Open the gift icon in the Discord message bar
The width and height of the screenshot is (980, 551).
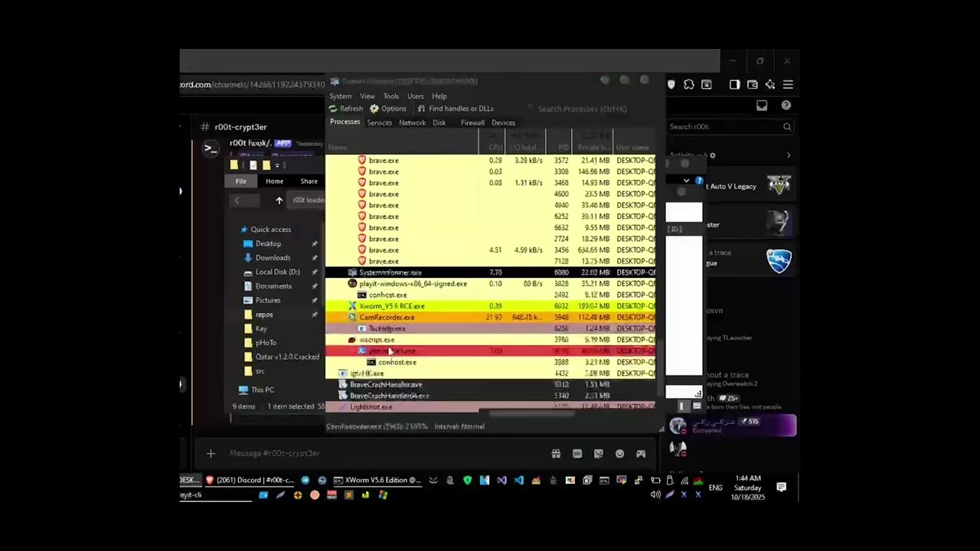tap(556, 454)
